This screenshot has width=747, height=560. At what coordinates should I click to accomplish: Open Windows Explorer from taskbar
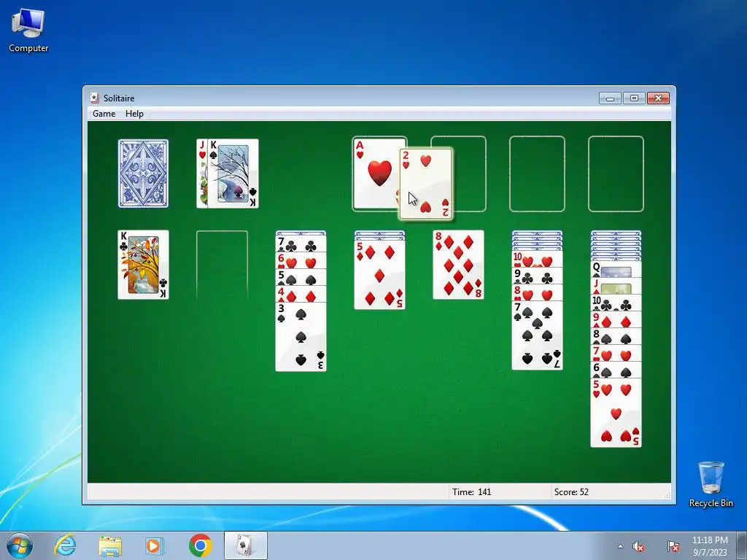[x=110, y=545]
